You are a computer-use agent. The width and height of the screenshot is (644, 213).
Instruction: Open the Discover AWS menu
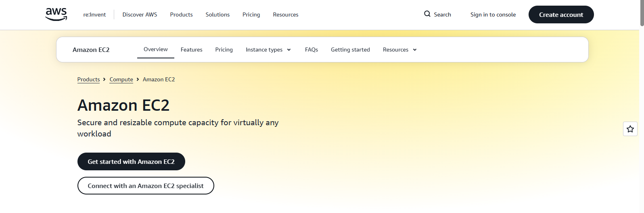click(x=140, y=14)
